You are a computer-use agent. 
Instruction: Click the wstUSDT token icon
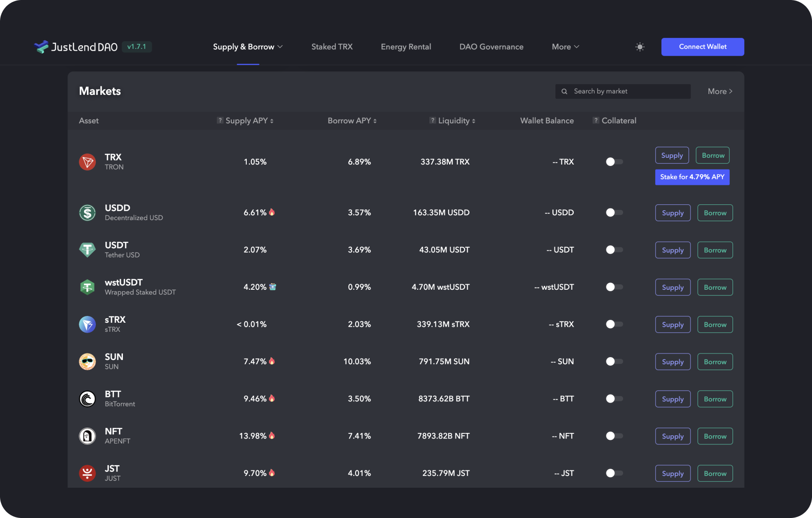pyautogui.click(x=88, y=287)
